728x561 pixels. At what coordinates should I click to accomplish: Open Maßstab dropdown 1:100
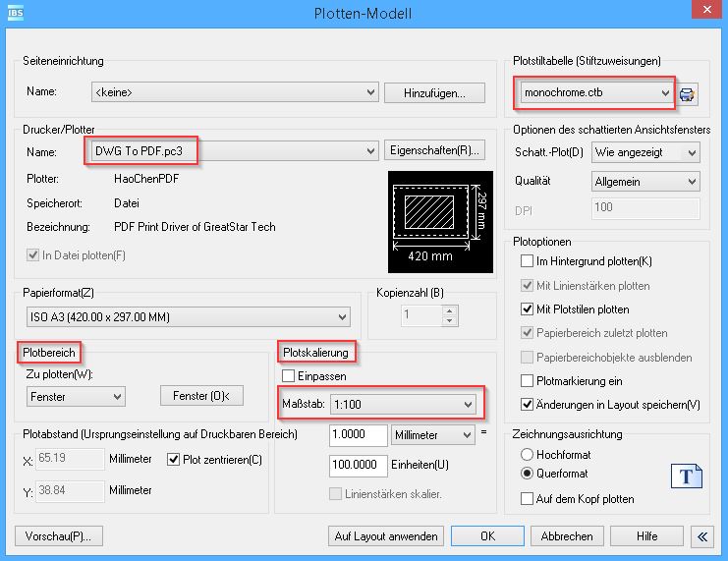point(403,405)
